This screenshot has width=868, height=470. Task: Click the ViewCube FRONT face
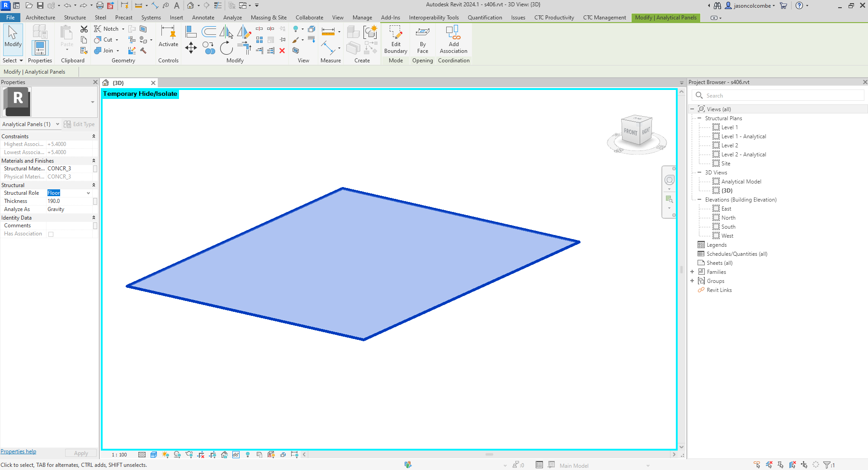630,132
